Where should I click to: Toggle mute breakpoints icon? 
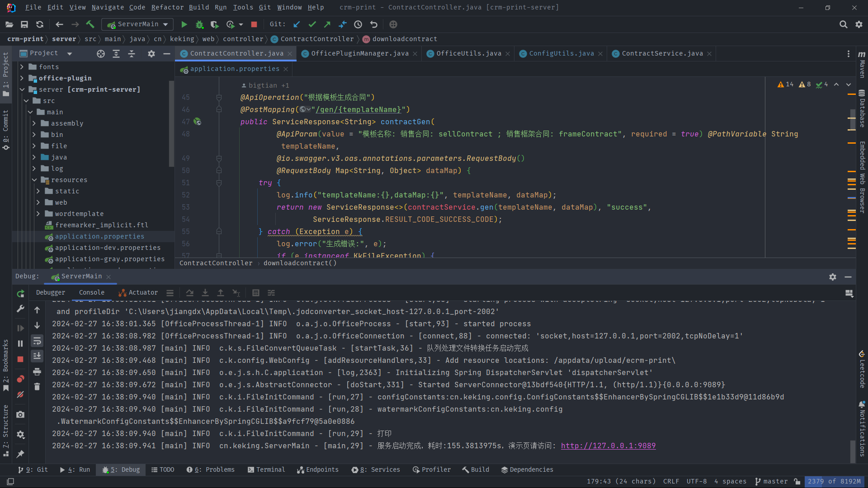20,394
